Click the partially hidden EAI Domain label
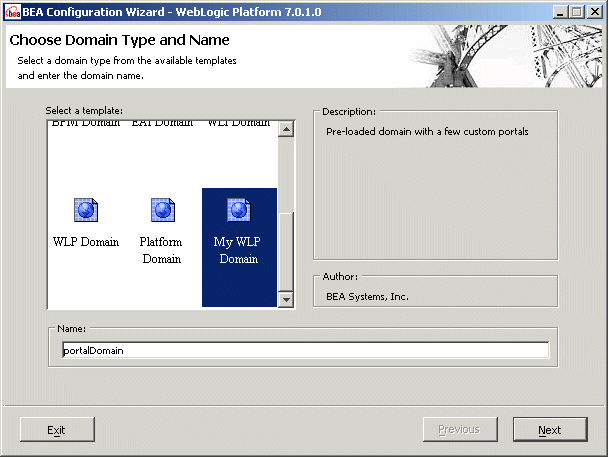The image size is (608, 457). pos(162,124)
